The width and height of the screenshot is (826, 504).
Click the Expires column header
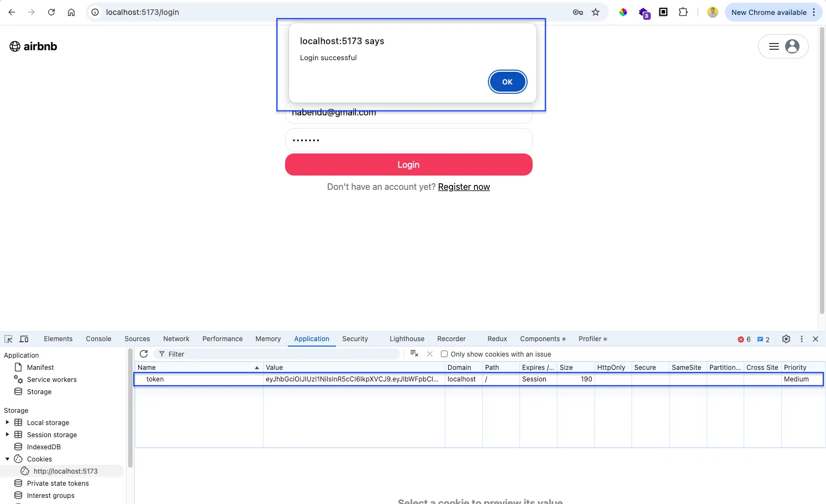click(x=538, y=367)
